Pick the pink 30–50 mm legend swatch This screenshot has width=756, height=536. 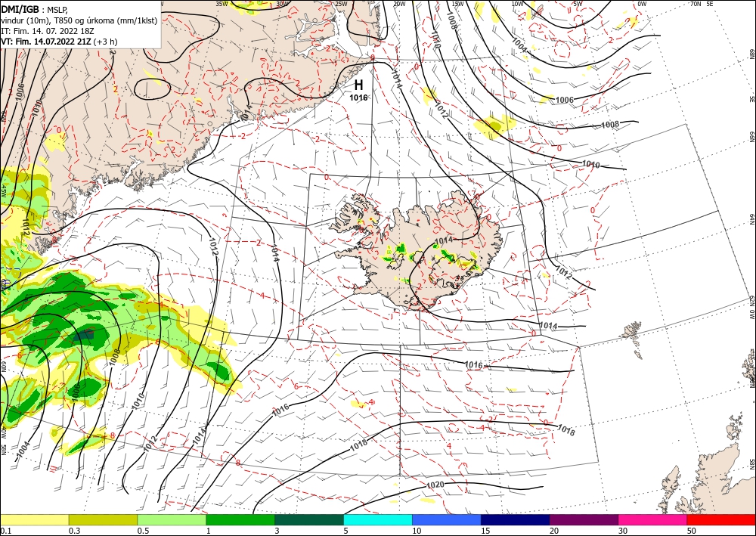[x=653, y=519]
